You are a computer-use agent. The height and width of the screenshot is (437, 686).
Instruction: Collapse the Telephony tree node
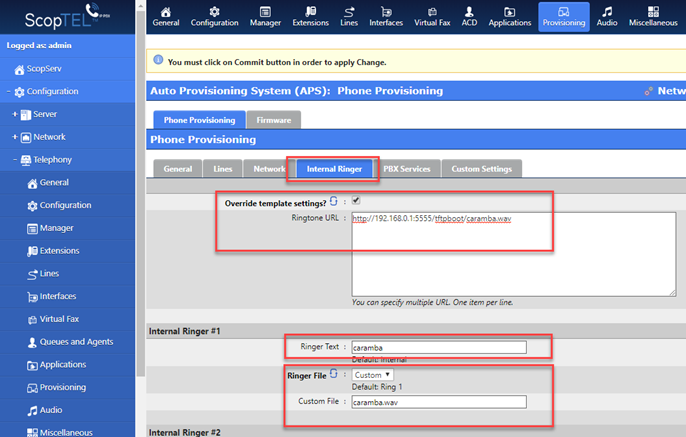coord(15,160)
